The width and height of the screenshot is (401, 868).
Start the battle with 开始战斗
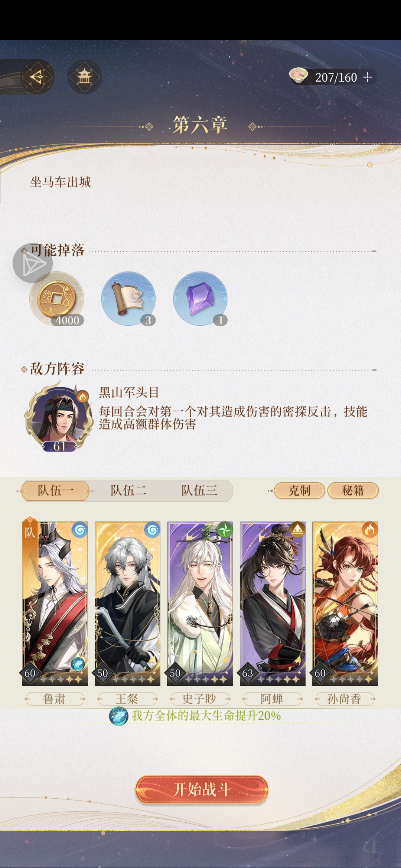[202, 789]
